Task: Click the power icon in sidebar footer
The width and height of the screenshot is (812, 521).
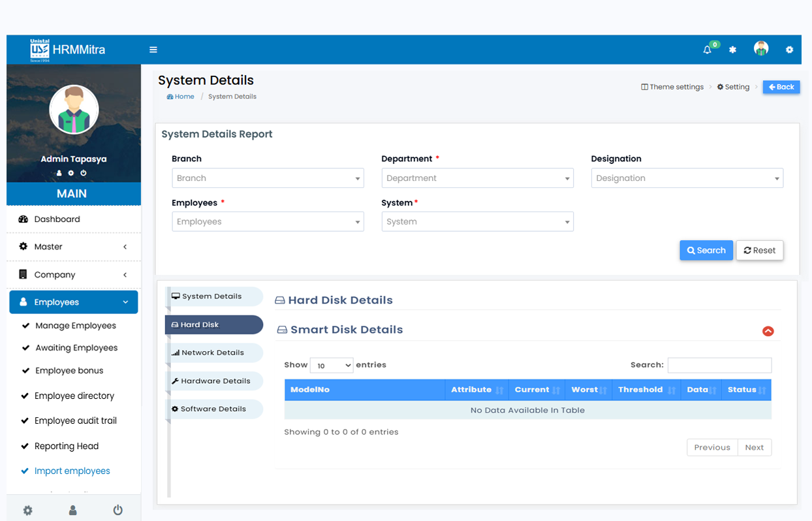Action: click(x=117, y=510)
